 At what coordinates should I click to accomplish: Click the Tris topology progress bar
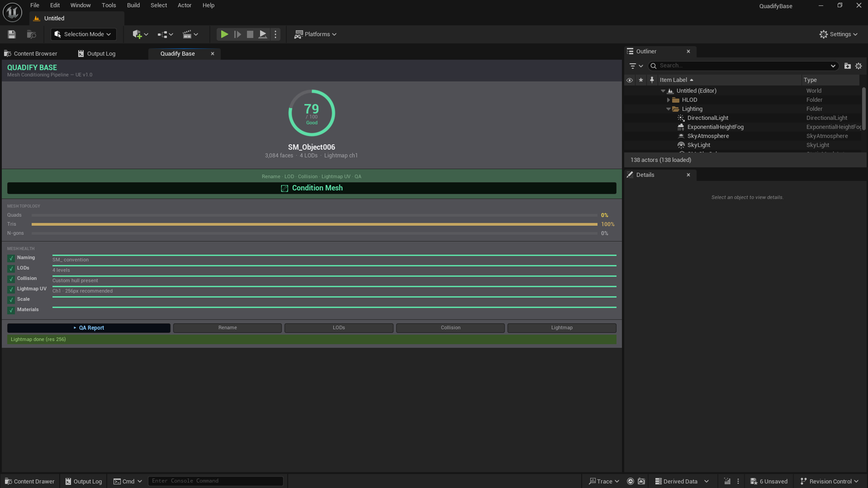tap(314, 225)
